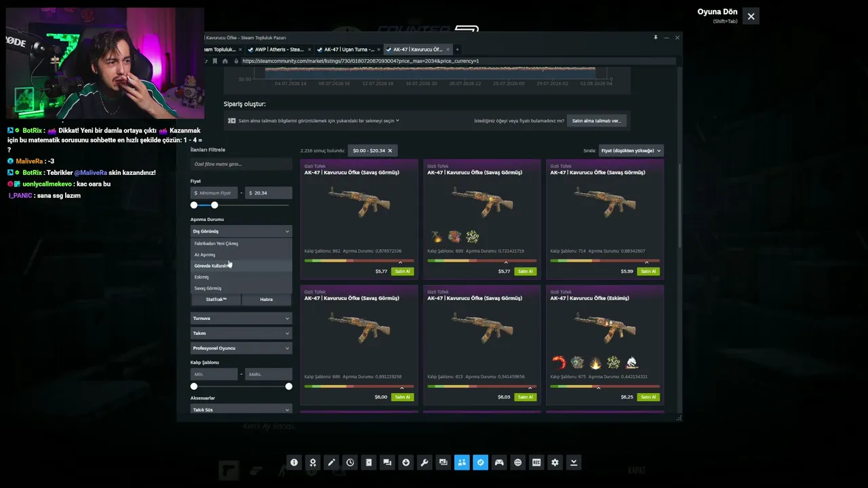Click Satın Al on the $6,00 listing
This screenshot has width=868, height=488.
tap(402, 397)
